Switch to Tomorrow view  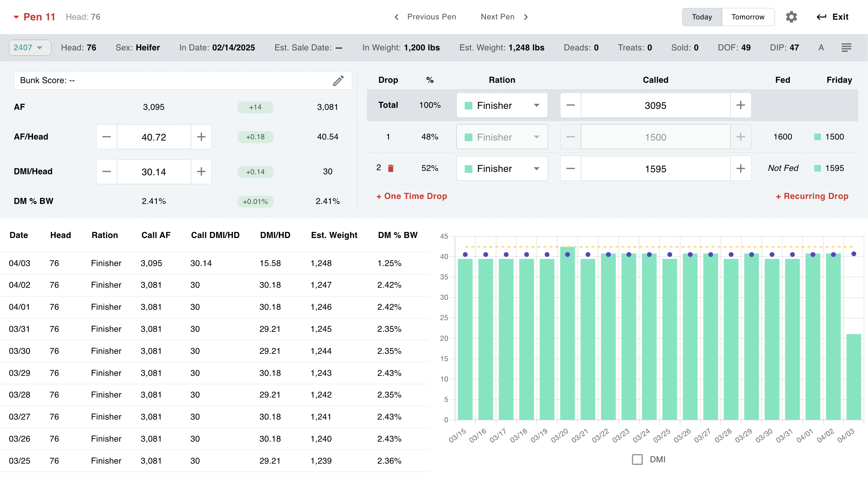click(748, 17)
